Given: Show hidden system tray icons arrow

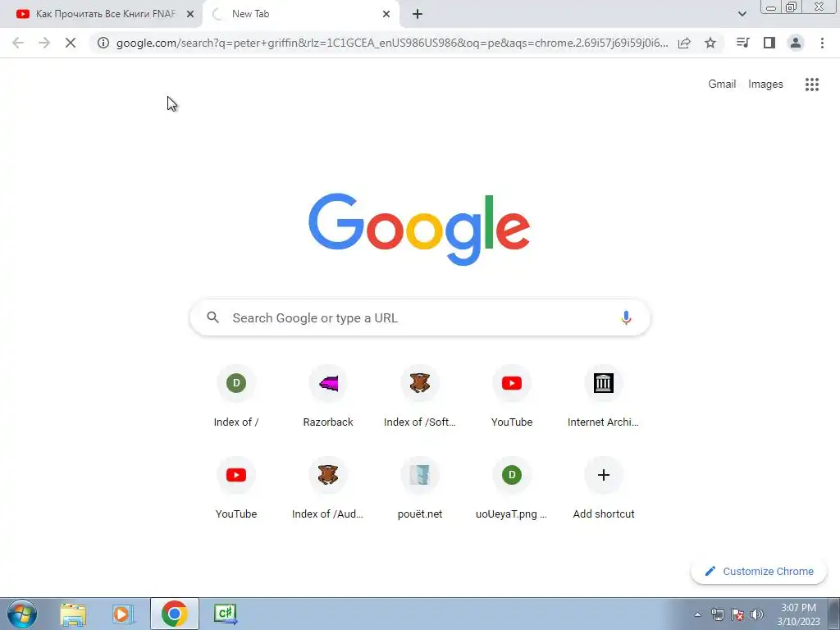Looking at the screenshot, I should pyautogui.click(x=697, y=614).
